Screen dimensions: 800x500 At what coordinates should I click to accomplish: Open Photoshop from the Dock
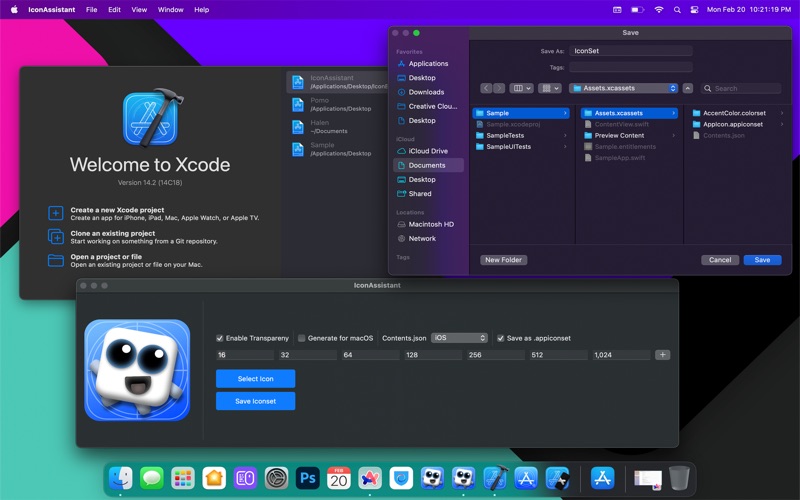[x=307, y=478]
